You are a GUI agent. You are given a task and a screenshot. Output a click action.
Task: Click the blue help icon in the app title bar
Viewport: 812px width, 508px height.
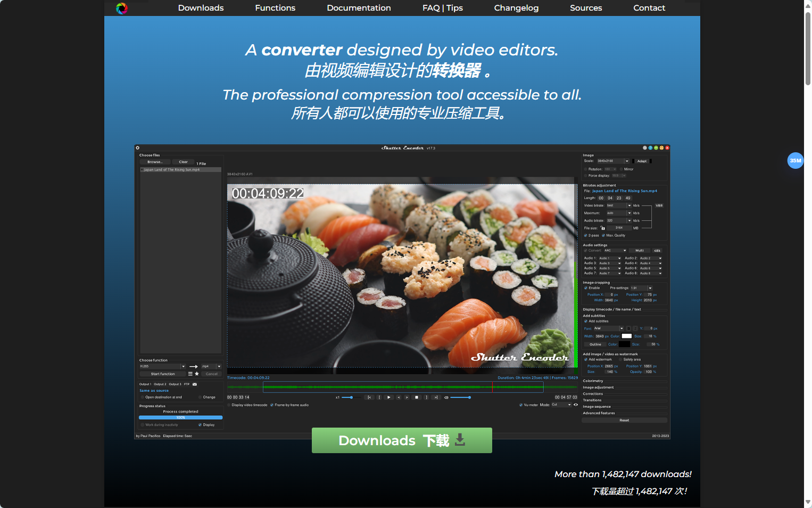tap(650, 148)
